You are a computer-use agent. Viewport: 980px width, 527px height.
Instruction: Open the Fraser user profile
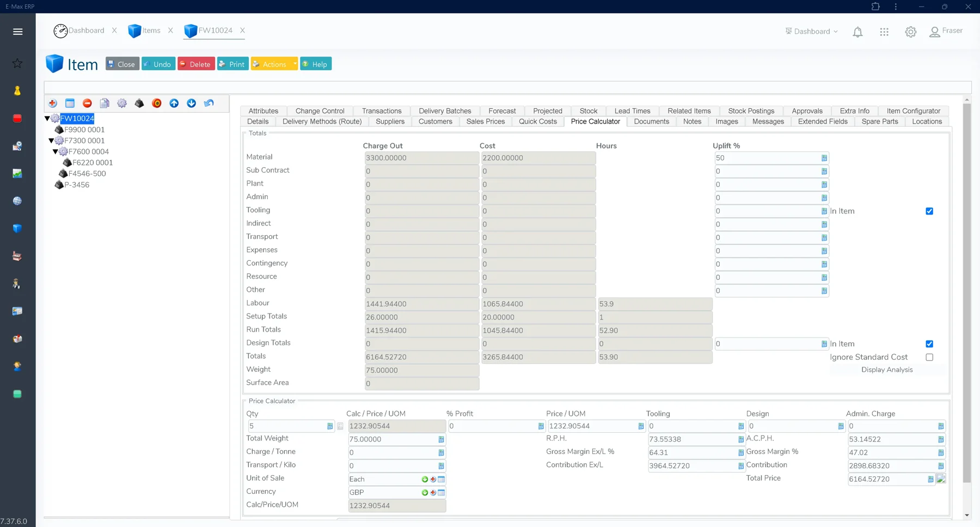pyautogui.click(x=946, y=31)
